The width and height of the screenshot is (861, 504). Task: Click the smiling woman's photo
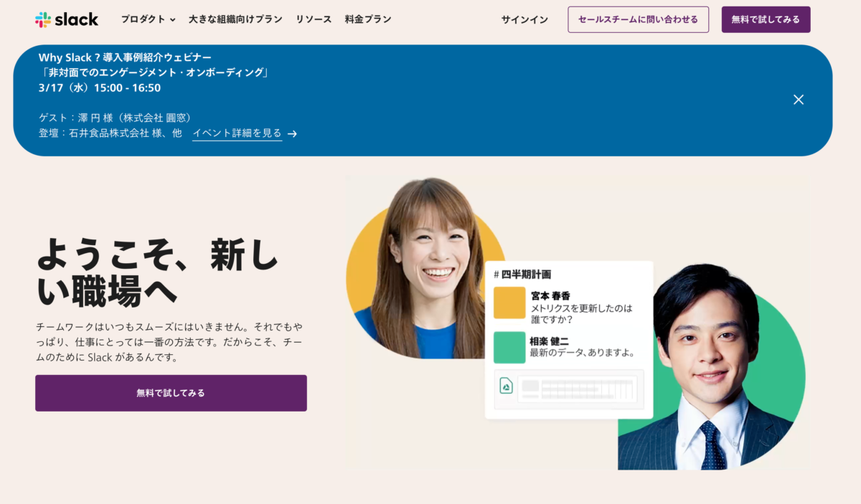click(x=426, y=269)
